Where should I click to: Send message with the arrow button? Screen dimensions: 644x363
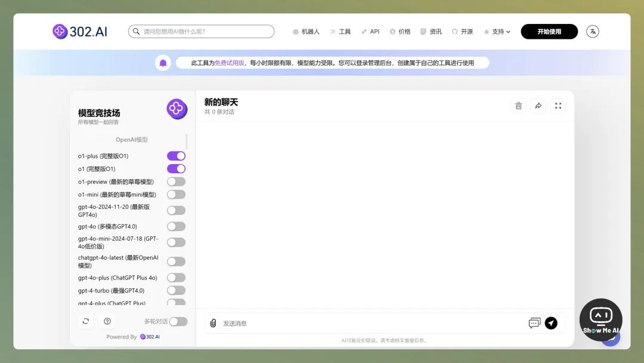pyautogui.click(x=551, y=323)
